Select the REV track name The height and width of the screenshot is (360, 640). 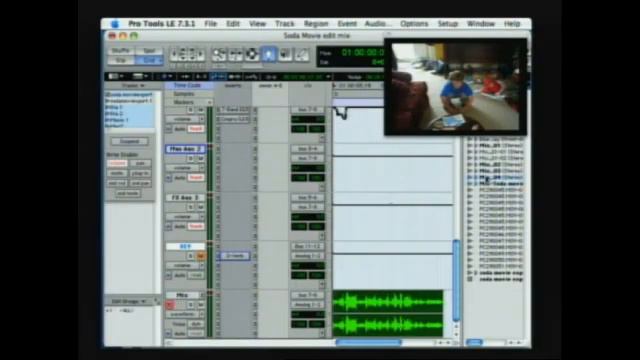click(x=185, y=247)
